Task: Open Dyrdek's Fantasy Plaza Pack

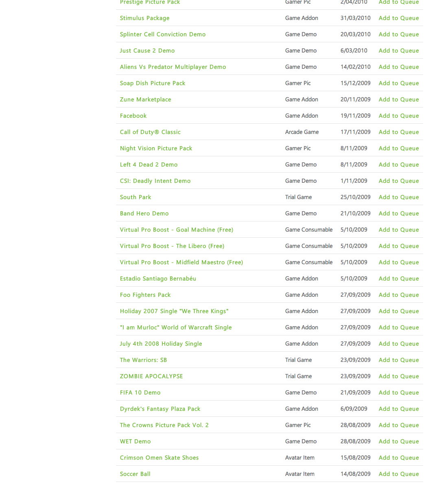Action: point(160,409)
